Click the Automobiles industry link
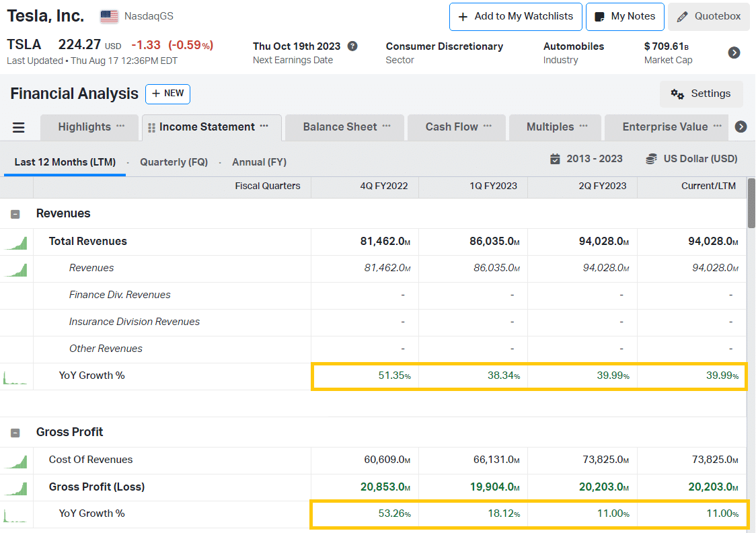 pyautogui.click(x=574, y=46)
